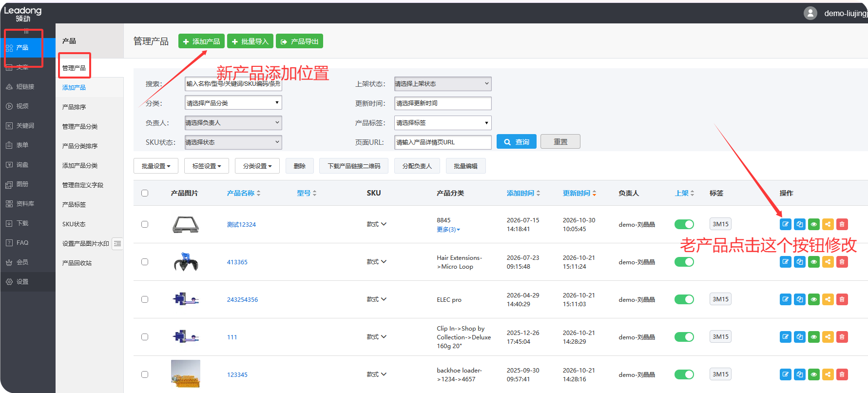Click orange share icon for product 测试12324

(828, 224)
